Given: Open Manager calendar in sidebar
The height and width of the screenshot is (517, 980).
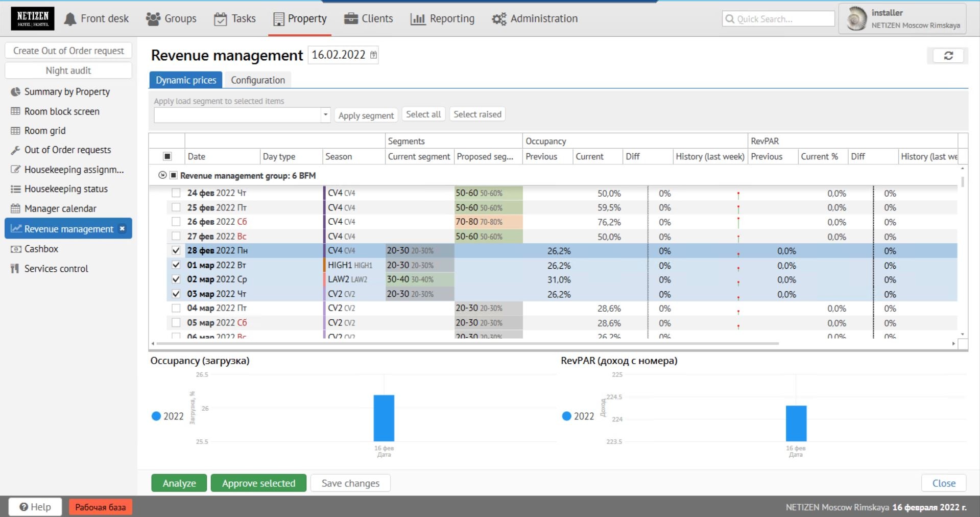Looking at the screenshot, I should (60, 208).
